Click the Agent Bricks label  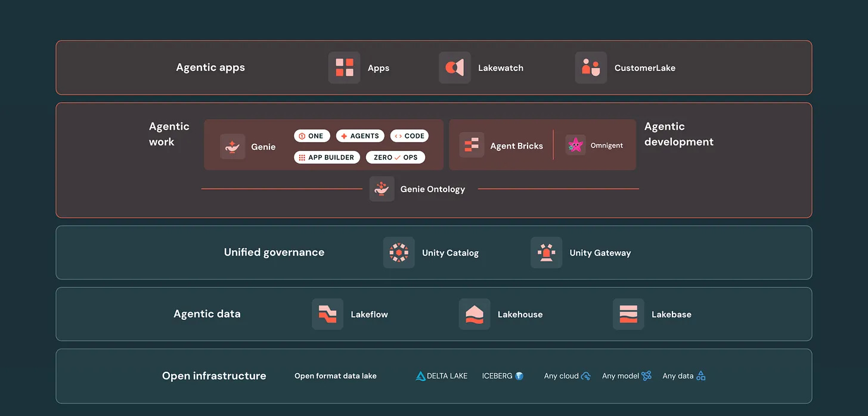coord(517,146)
